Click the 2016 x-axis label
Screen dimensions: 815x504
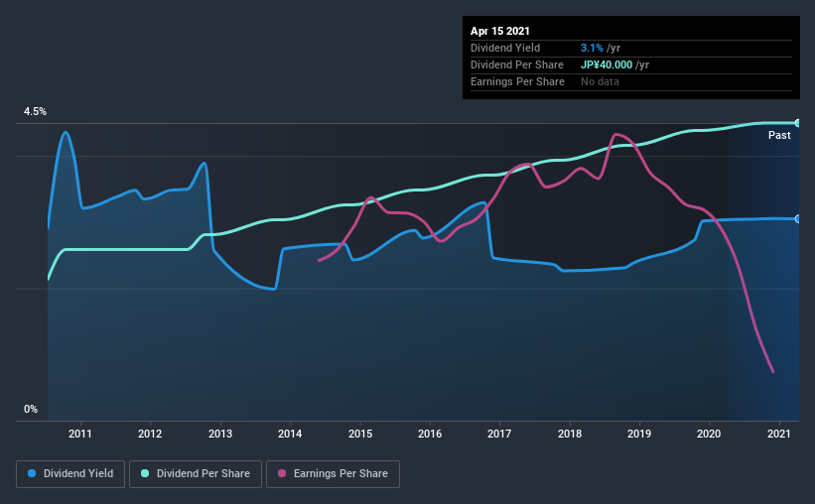click(430, 434)
